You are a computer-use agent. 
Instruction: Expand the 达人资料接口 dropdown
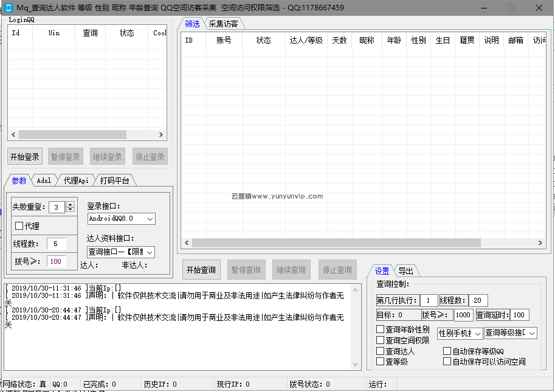[x=121, y=252]
